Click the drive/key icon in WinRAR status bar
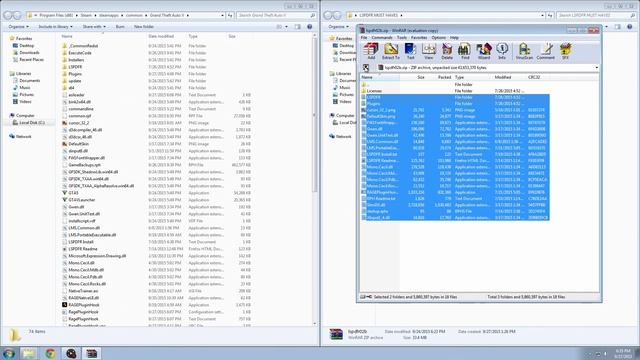Image resolution: width=640 pixels, height=360 pixels. 366,297
